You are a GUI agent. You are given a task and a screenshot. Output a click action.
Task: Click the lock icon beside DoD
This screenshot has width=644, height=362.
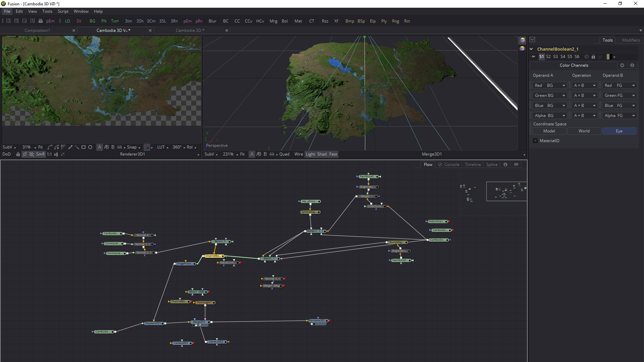(x=18, y=154)
